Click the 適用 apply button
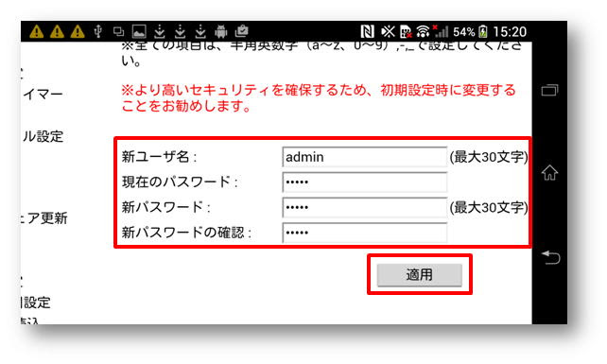Image resolution: width=607 pixels, height=364 pixels. point(420,274)
